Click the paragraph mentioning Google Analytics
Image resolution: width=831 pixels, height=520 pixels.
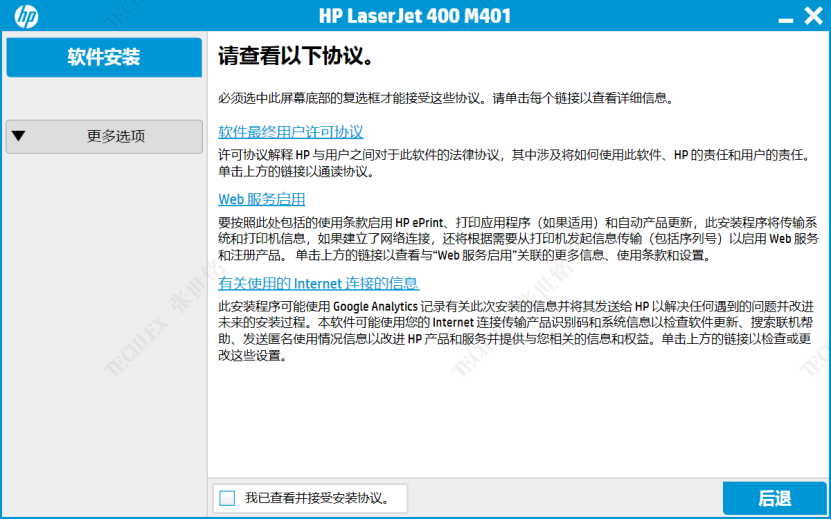[x=516, y=331]
